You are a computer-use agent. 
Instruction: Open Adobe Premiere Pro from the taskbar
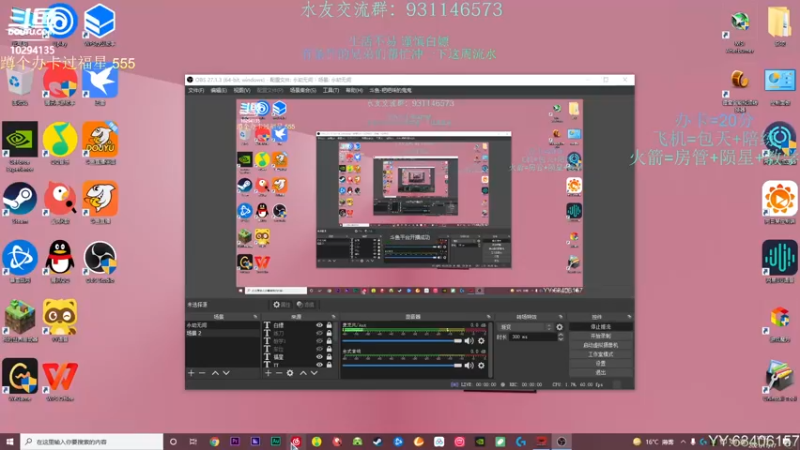[x=235, y=442]
